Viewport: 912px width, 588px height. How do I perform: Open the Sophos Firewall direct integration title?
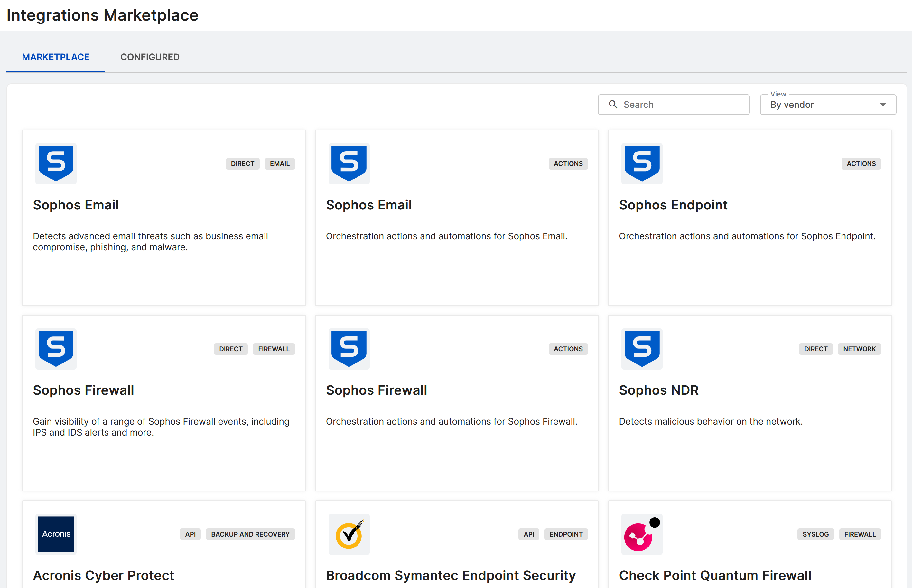click(x=83, y=390)
